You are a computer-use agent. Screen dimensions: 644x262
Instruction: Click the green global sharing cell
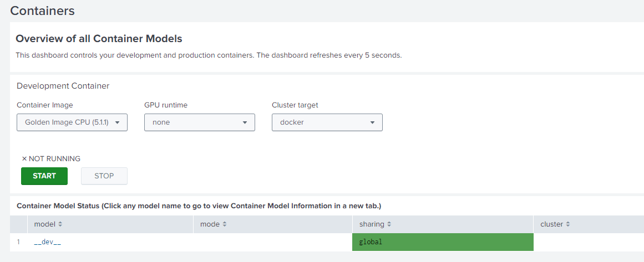(442, 242)
